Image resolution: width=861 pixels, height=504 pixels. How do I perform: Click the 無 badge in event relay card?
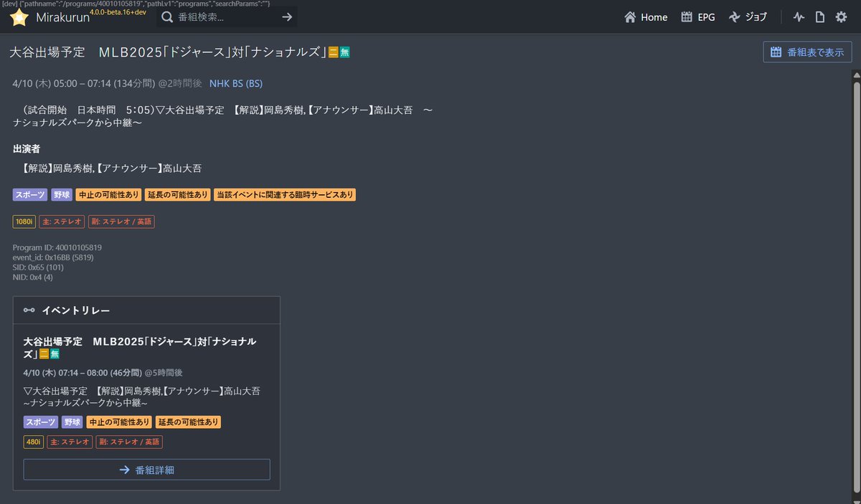pos(55,354)
